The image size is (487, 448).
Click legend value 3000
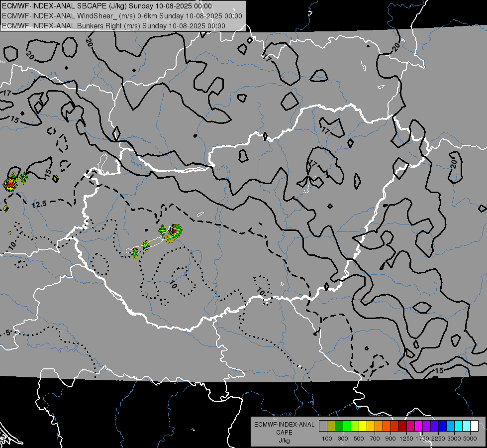pyautogui.click(x=454, y=439)
